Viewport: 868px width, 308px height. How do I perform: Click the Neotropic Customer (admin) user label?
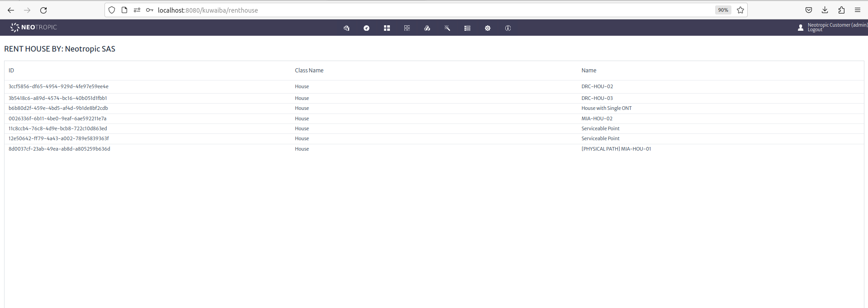837,25
